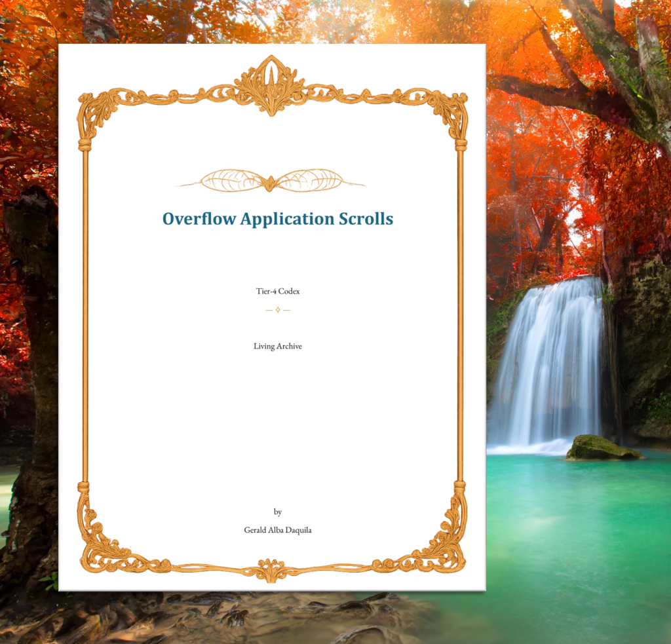Click the crest ornament at the frame's top center

tap(269, 86)
